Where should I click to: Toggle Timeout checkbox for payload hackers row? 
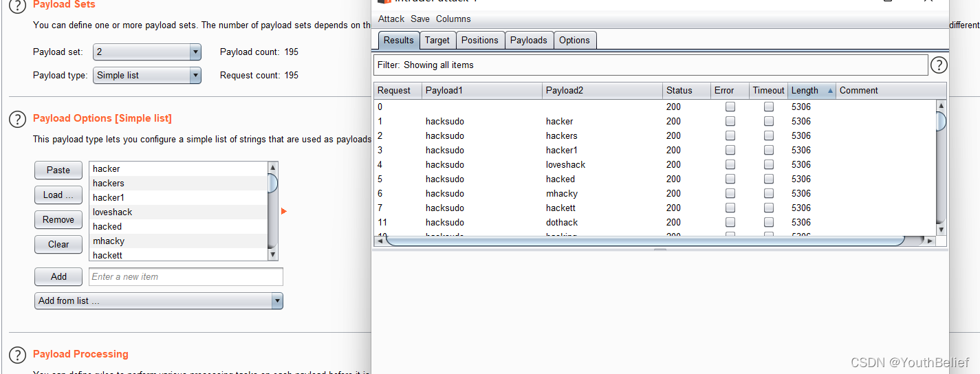(768, 135)
